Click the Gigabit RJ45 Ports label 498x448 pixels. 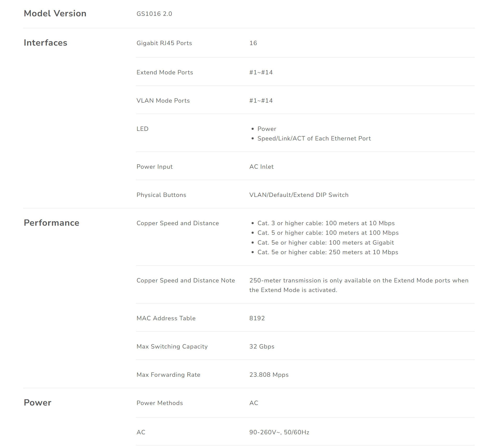164,43
